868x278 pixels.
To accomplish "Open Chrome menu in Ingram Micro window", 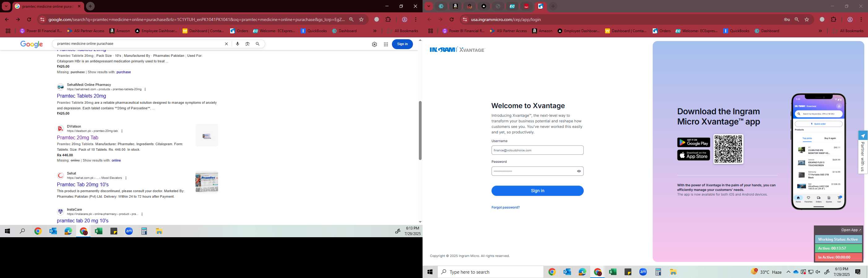I will (861, 19).
